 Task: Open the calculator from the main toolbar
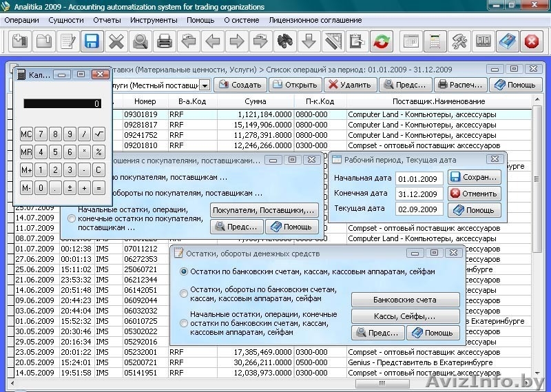click(434, 41)
